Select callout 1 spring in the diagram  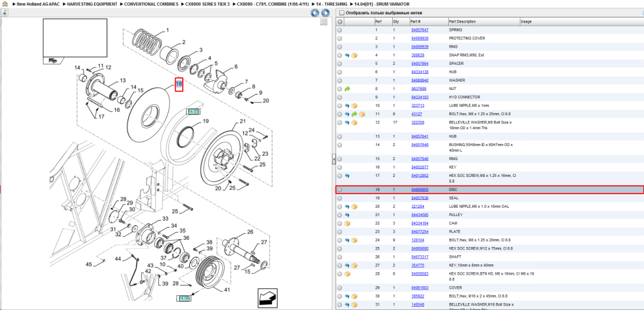coord(167,30)
